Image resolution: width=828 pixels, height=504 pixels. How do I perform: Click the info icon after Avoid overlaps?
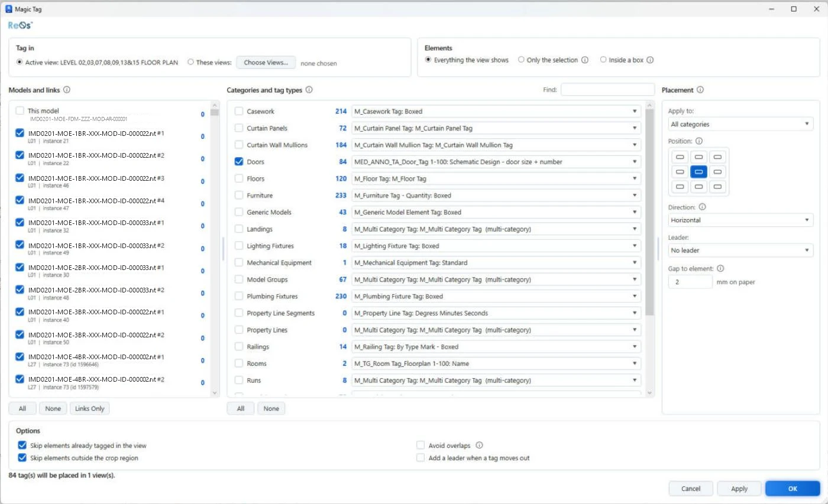point(480,446)
